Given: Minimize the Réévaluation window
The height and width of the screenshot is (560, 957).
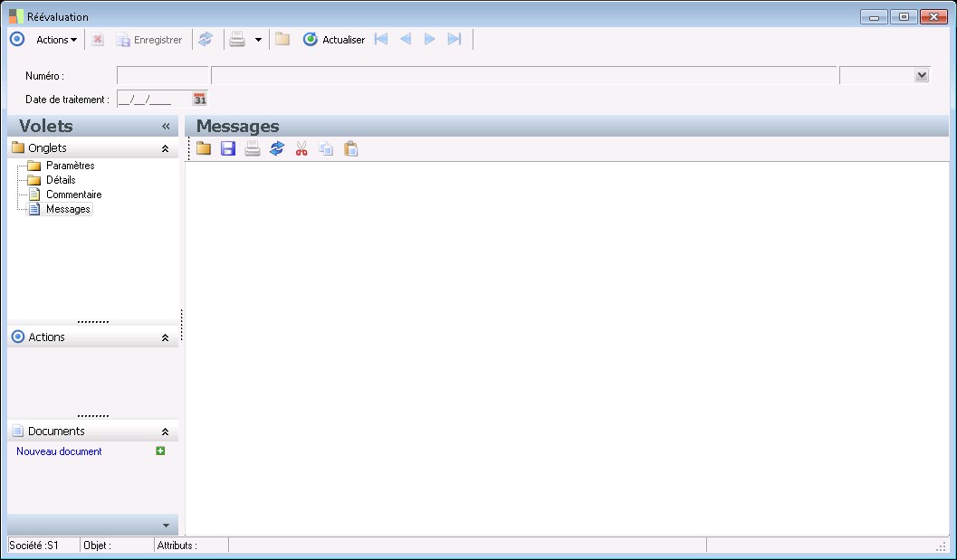Looking at the screenshot, I should [874, 17].
